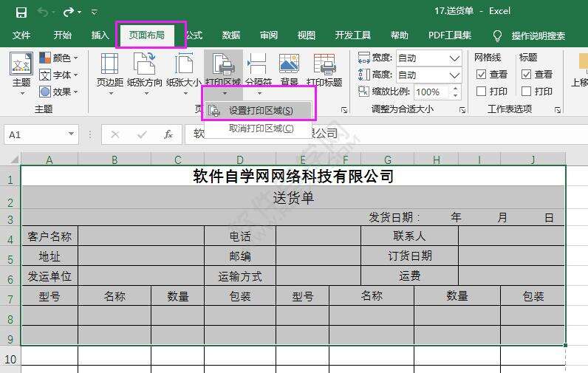Select column header G

[x=388, y=160]
